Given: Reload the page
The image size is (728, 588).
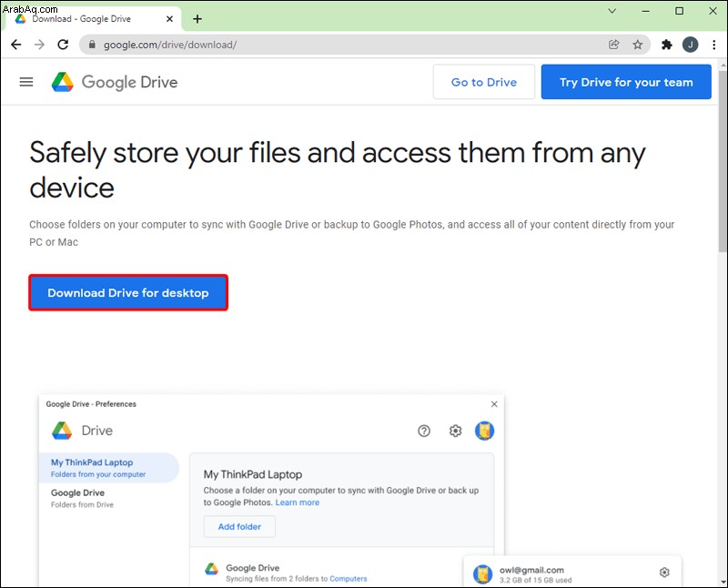Looking at the screenshot, I should pyautogui.click(x=63, y=45).
